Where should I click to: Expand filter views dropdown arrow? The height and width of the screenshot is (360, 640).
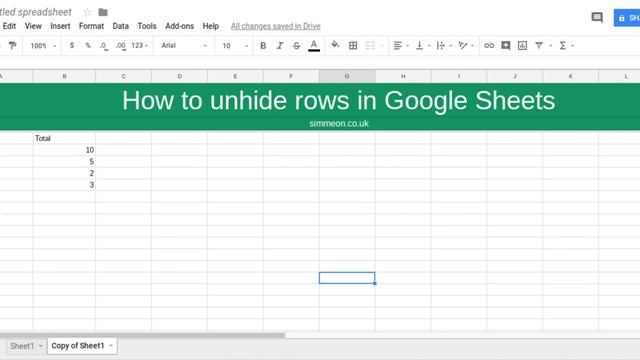(x=551, y=46)
